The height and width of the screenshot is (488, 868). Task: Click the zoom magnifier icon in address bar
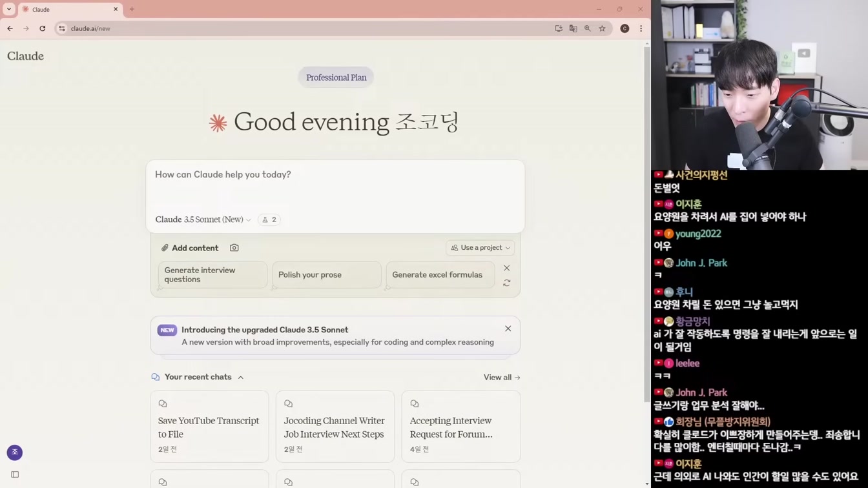(x=588, y=28)
